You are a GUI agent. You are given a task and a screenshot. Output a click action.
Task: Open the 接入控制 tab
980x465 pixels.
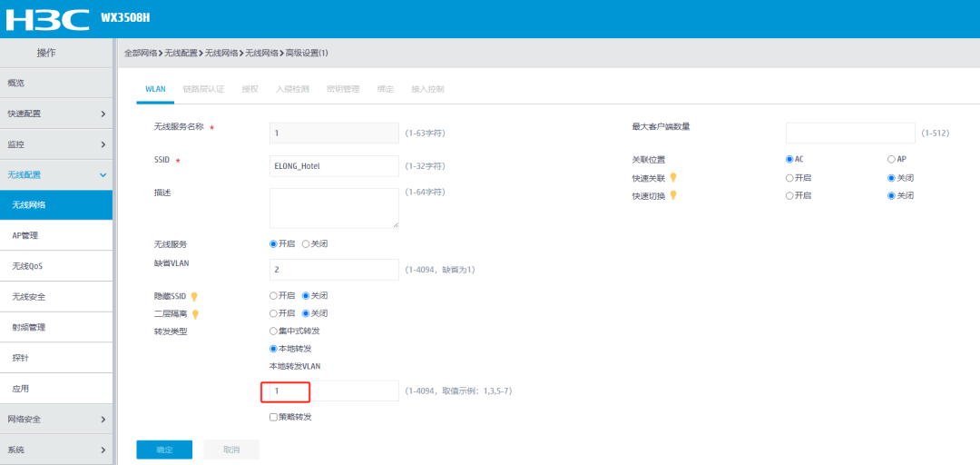tap(427, 89)
